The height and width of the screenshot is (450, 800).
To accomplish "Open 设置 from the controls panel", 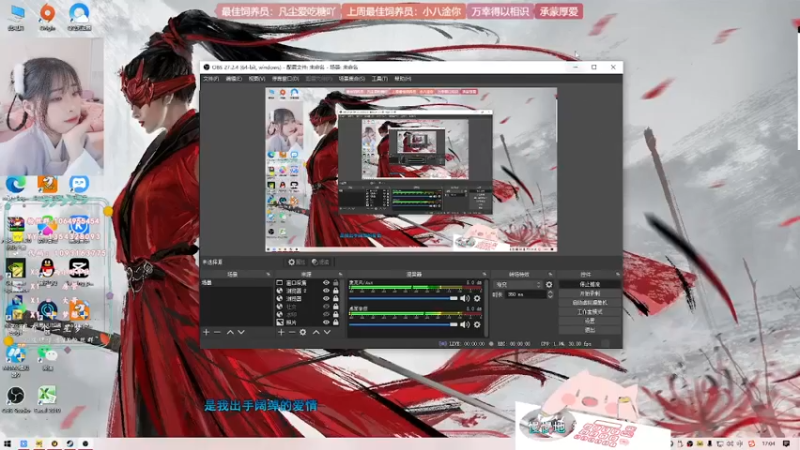I will 590,321.
